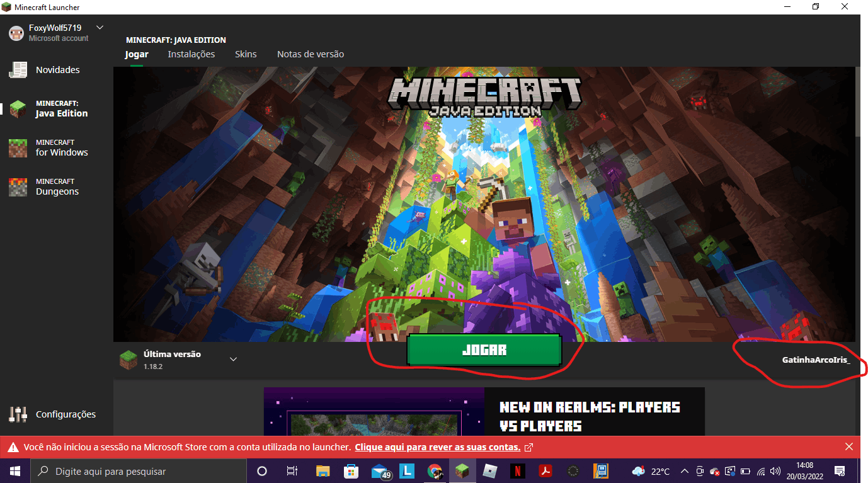Open Task View on the taskbar

point(292,471)
